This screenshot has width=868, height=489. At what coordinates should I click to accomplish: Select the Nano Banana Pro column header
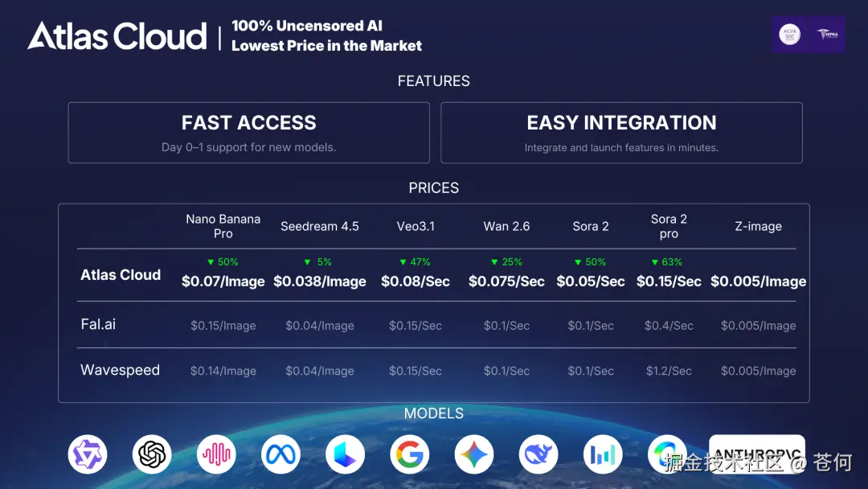223,226
